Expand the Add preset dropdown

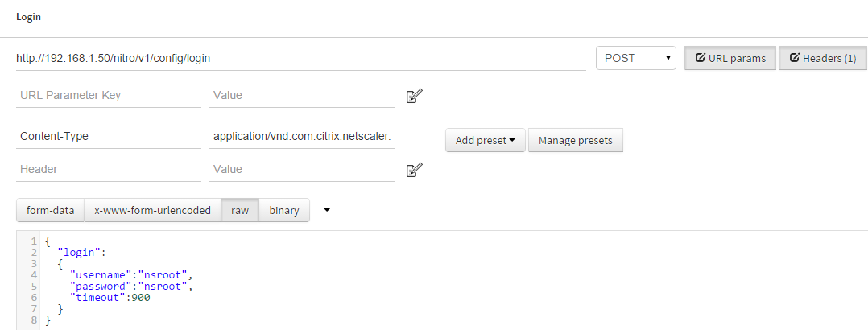pyautogui.click(x=485, y=140)
